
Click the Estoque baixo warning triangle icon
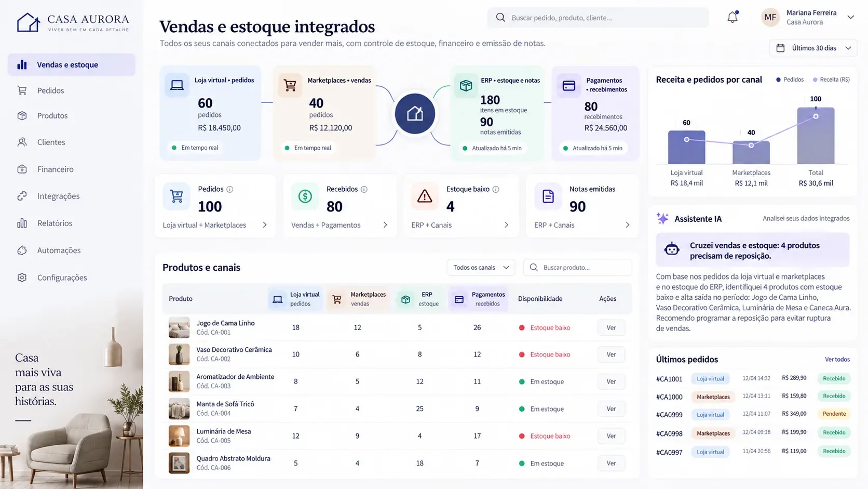point(425,196)
